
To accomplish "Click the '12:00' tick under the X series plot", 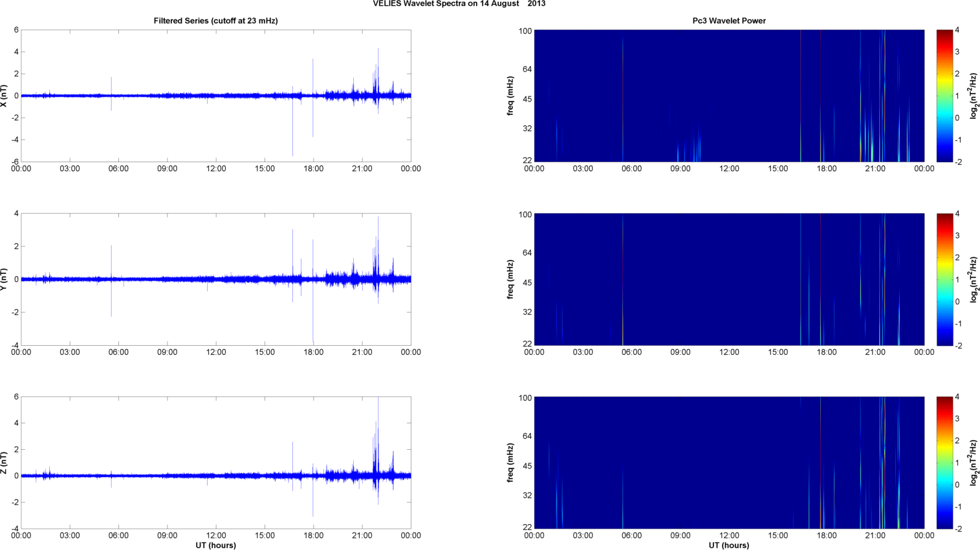I will click(x=216, y=169).
